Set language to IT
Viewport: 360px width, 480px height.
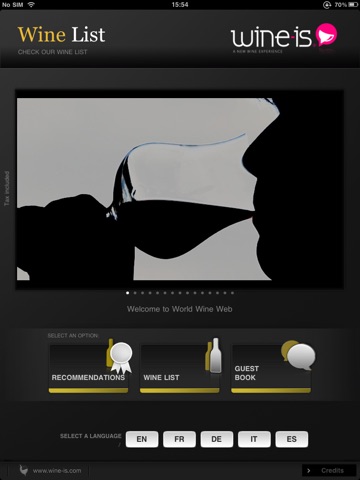click(254, 439)
